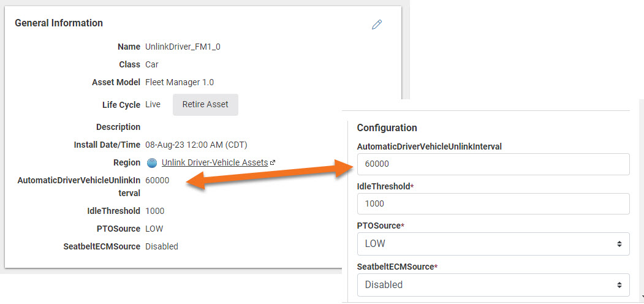Click the IdleThreshold value 1000 in General Information
This screenshot has height=304, width=644.
155,211
